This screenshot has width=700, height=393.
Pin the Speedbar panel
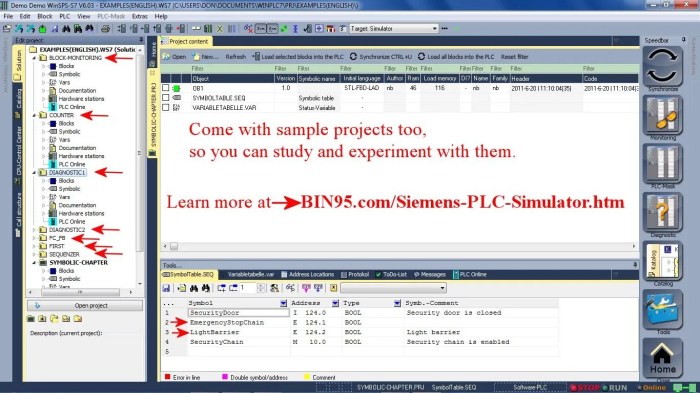683,40
